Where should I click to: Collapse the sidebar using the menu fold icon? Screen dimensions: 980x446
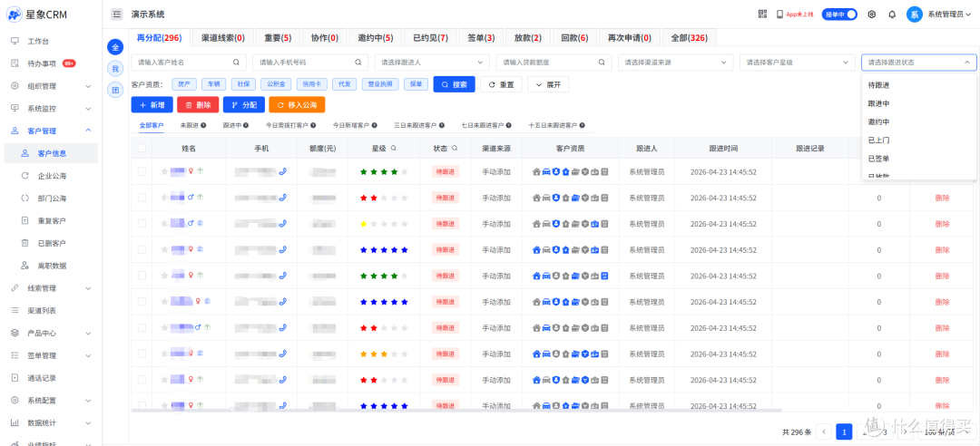coord(117,15)
